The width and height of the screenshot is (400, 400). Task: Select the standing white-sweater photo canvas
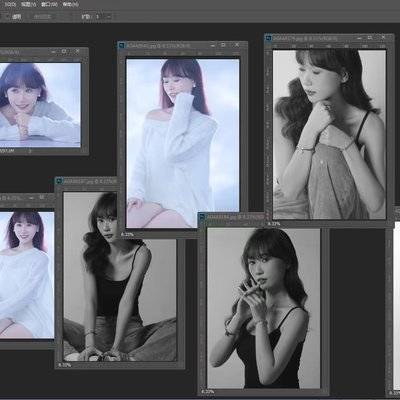(x=183, y=143)
